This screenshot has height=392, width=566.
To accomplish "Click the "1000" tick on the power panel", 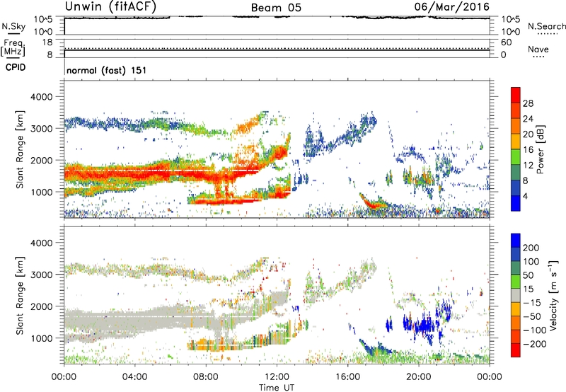I will (42, 192).
